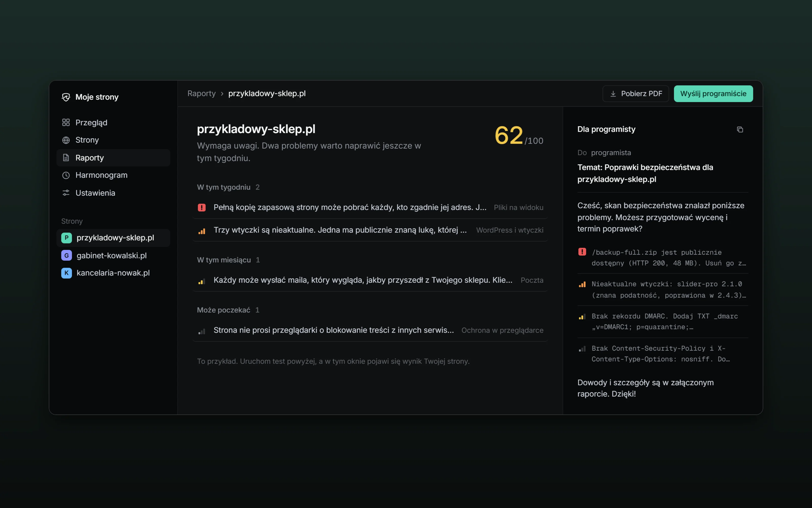This screenshot has width=812, height=508.
Task: Click severity bars beside Brak rekordu DMARC note
Action: [x=582, y=316]
